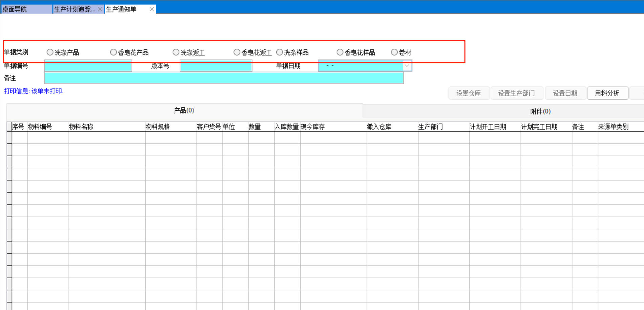
Task: Switch to 生产计划追踪 tab
Action: [74, 9]
